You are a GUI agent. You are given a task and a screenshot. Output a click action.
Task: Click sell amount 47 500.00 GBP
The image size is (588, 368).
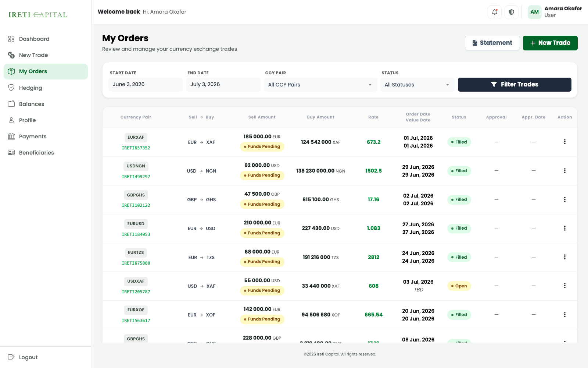pos(262,194)
